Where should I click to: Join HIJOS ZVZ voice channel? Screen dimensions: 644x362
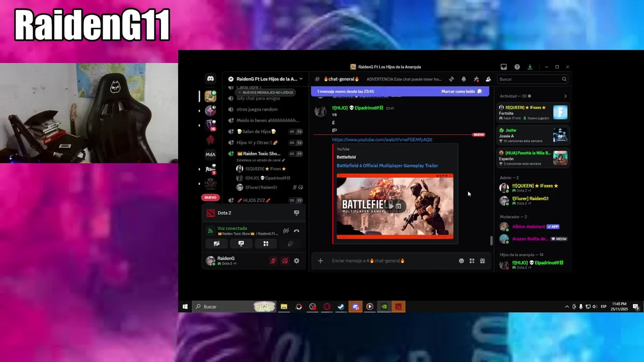coord(265,200)
